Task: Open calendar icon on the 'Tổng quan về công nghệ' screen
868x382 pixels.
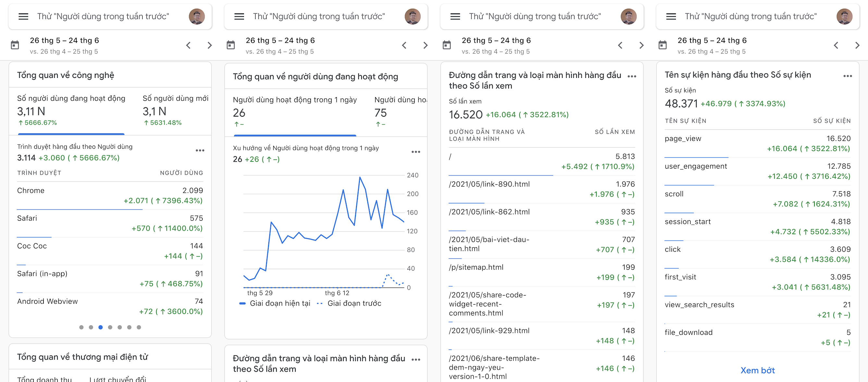Action: coord(15,45)
